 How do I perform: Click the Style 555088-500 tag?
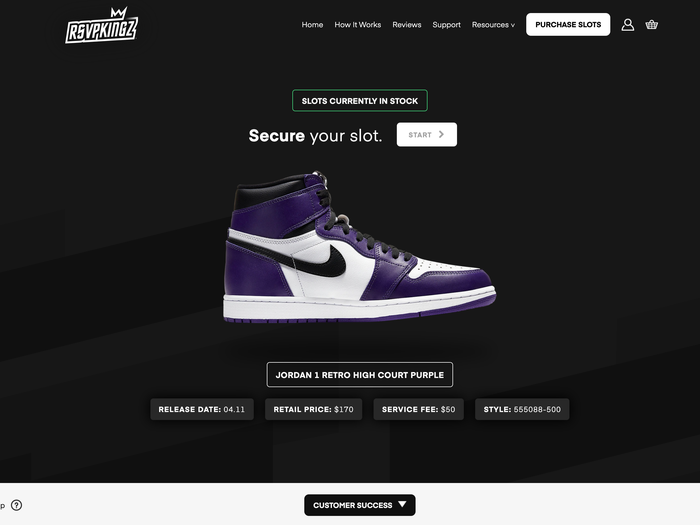tap(522, 409)
